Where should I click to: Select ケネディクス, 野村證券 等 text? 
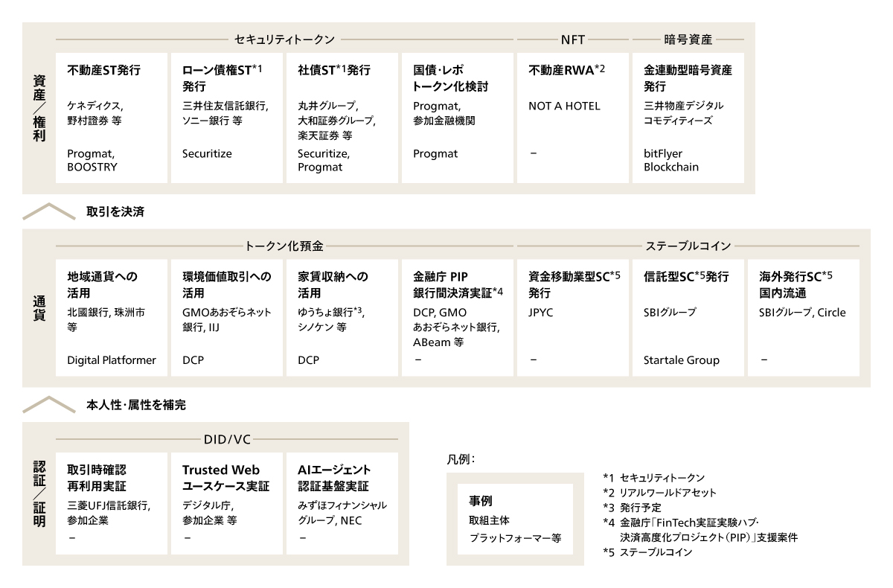tap(97, 112)
